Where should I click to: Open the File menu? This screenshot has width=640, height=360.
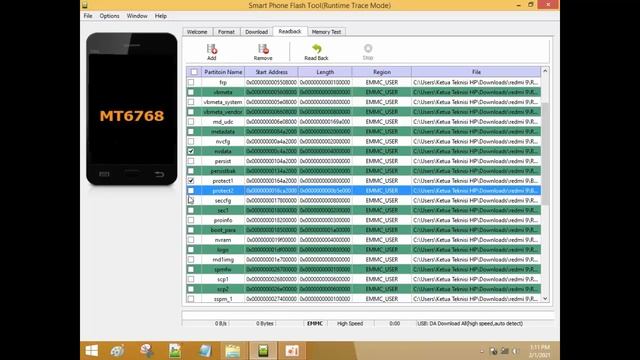88,16
